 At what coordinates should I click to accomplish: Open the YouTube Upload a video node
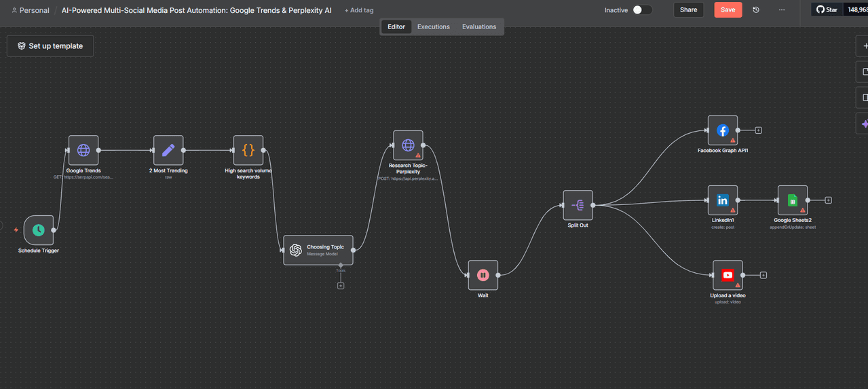coord(728,275)
